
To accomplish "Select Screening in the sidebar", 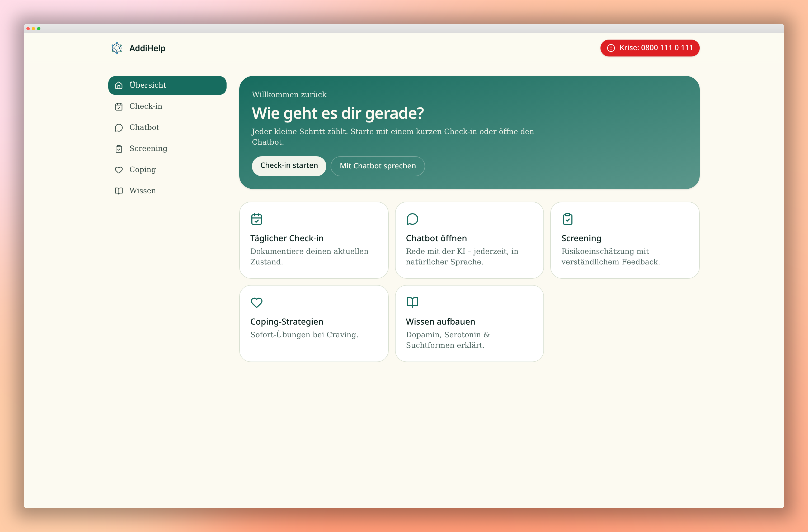I will (167, 149).
